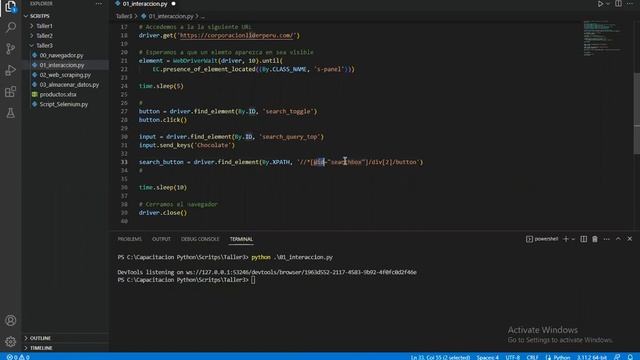Select Python 3.11.2 64-bit interpreter

(x=591, y=357)
